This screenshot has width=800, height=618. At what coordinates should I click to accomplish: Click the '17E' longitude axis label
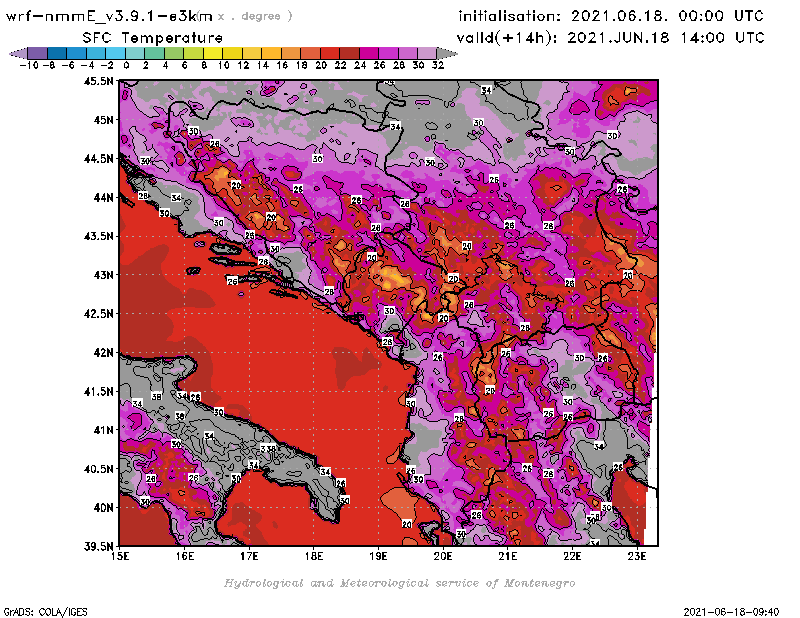click(x=249, y=556)
